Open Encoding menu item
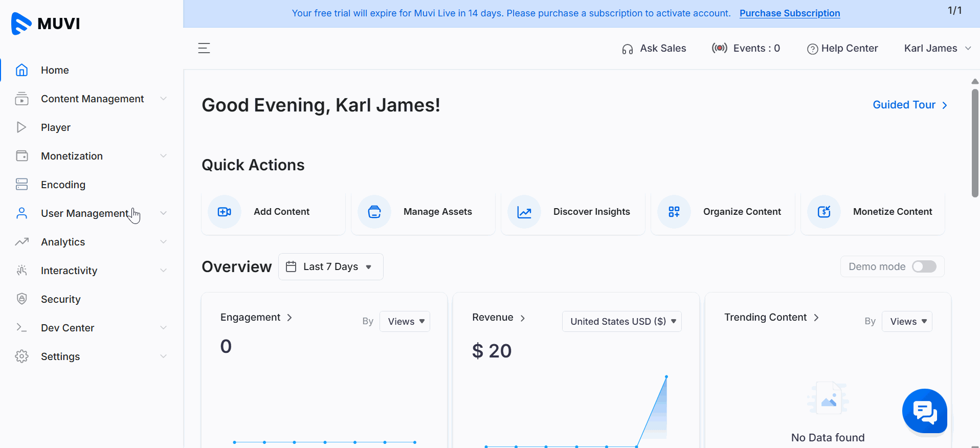 pos(63,185)
